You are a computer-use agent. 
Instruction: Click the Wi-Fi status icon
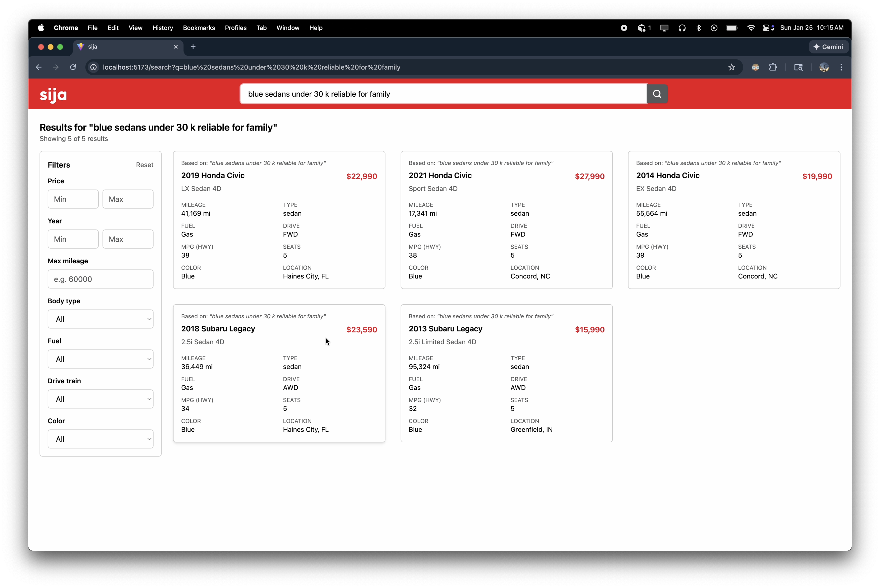pos(751,28)
